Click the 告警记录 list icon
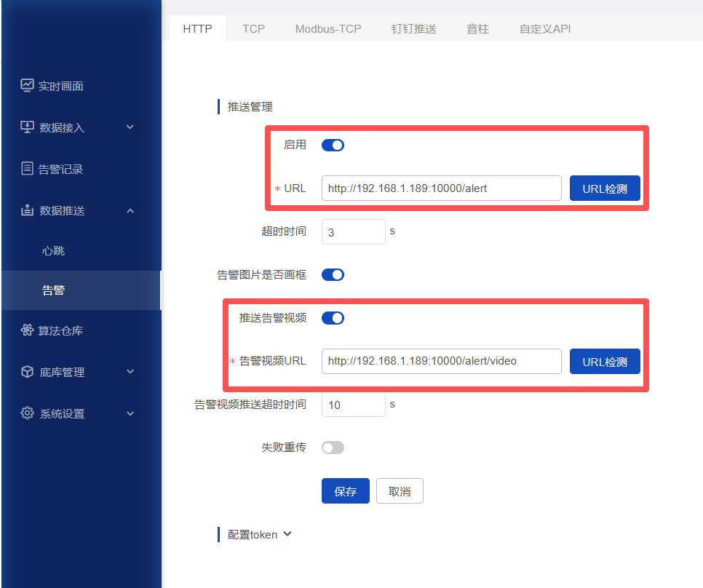 point(27,169)
